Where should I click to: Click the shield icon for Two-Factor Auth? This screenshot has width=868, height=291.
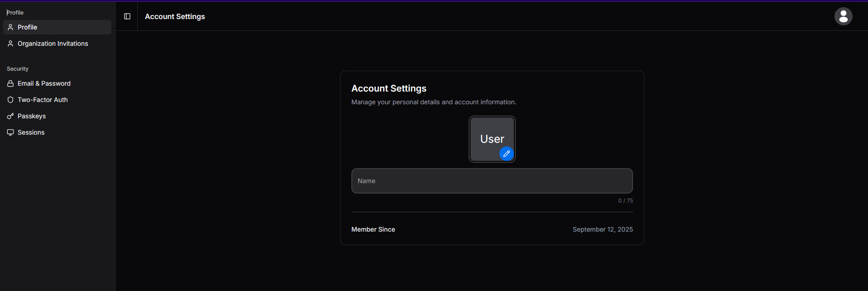click(10, 100)
